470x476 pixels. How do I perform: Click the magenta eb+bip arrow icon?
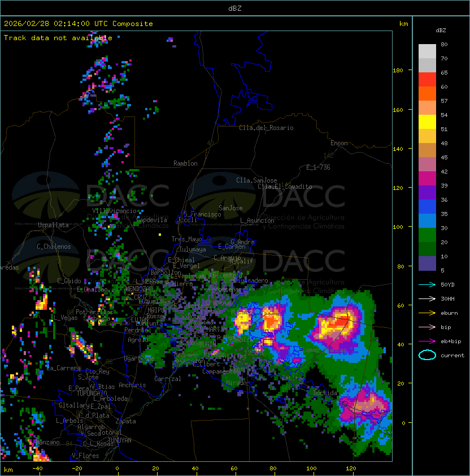(x=427, y=341)
